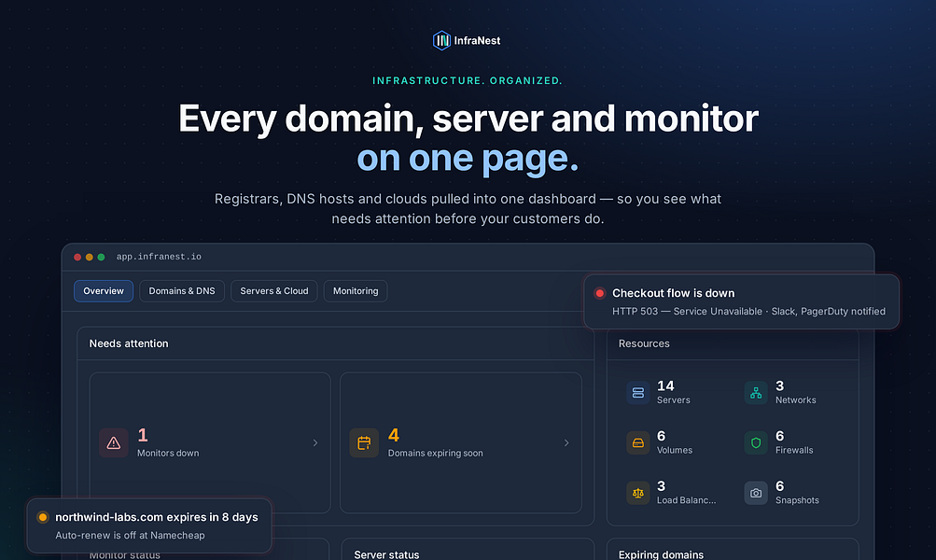Click the Server status heading
Viewport: 936px width, 560px height.
387,554
